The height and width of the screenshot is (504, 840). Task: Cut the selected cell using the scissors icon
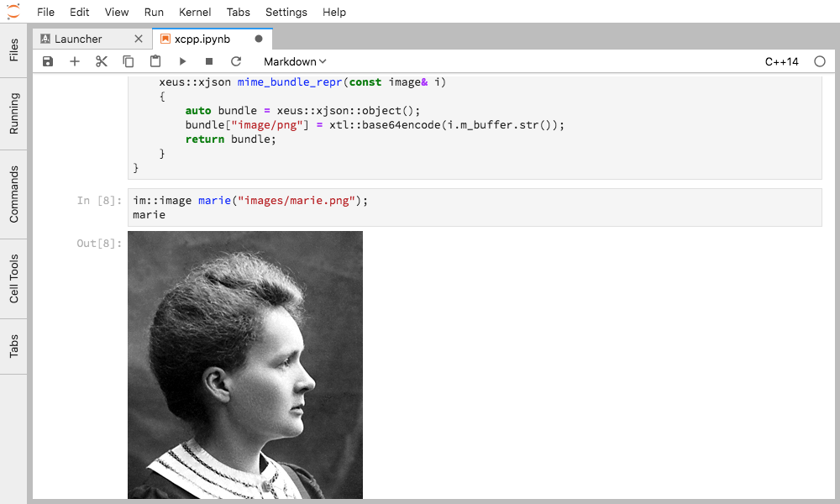tap(102, 60)
